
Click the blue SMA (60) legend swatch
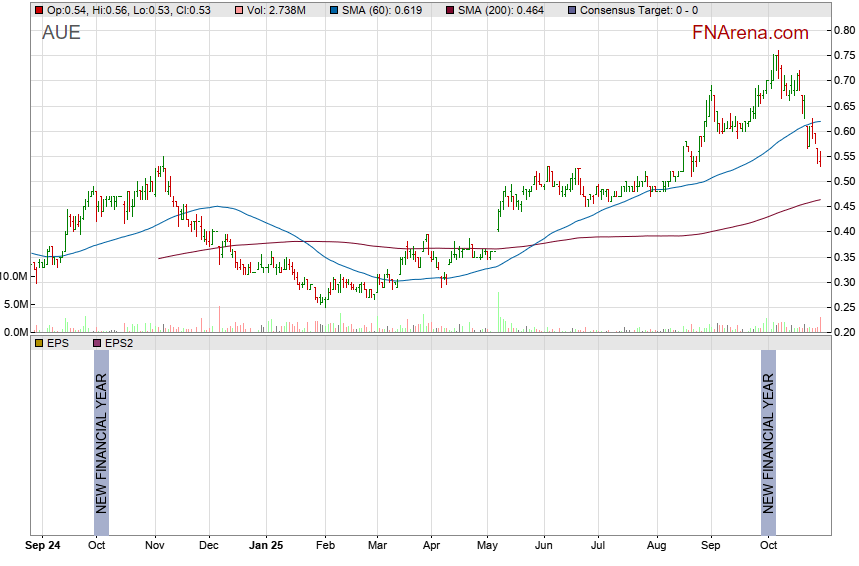coord(333,10)
